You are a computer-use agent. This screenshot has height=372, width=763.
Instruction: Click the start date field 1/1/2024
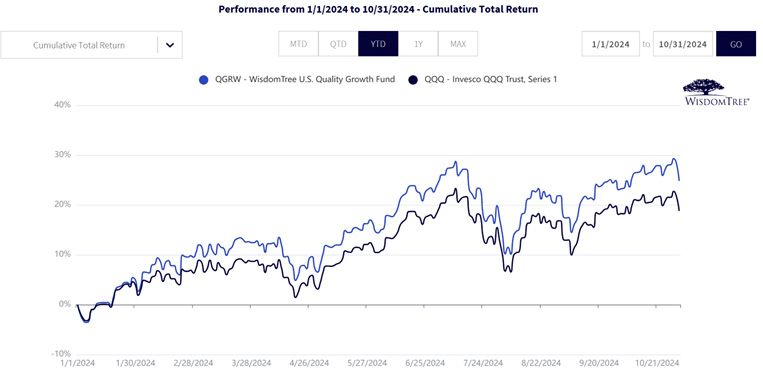click(x=611, y=44)
